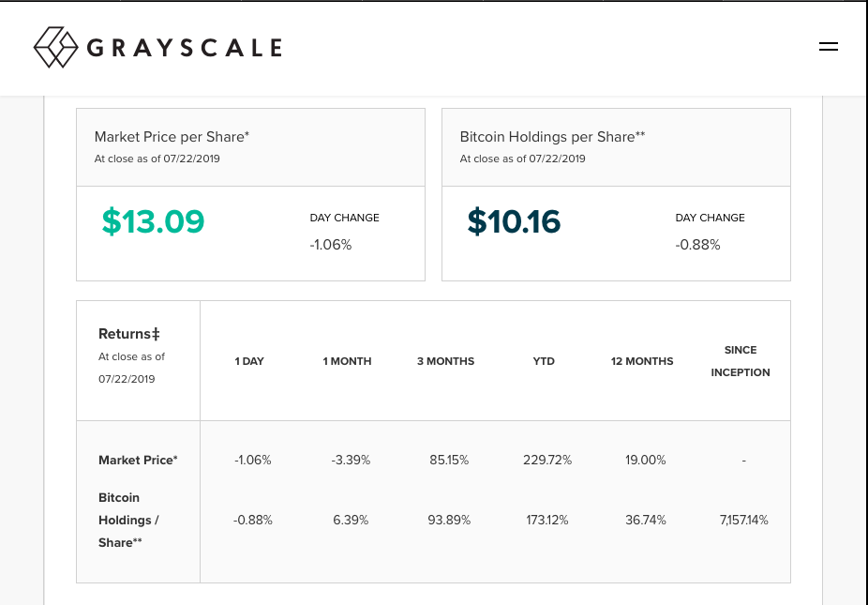
Task: Click the 3 MONTHS column header
Action: click(445, 361)
